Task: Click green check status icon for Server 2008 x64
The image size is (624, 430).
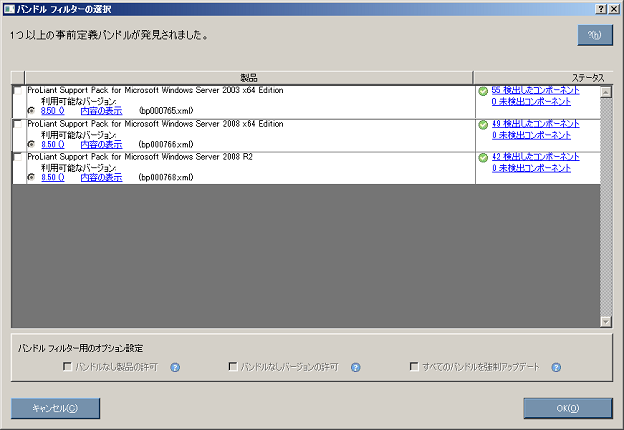Action: click(x=483, y=125)
